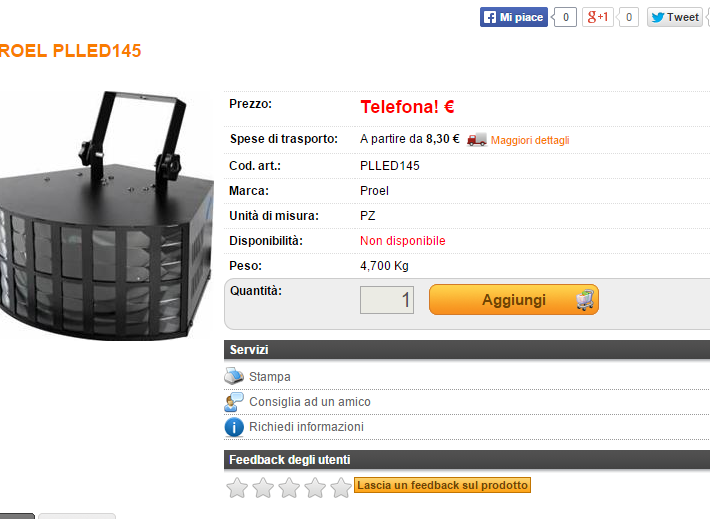Click the printer icon next to Stampa
The height and width of the screenshot is (519, 710).
(235, 377)
